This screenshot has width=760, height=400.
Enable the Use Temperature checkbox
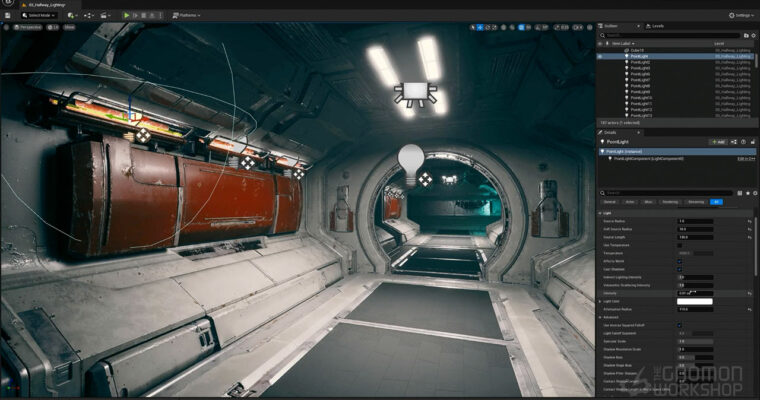pos(679,245)
